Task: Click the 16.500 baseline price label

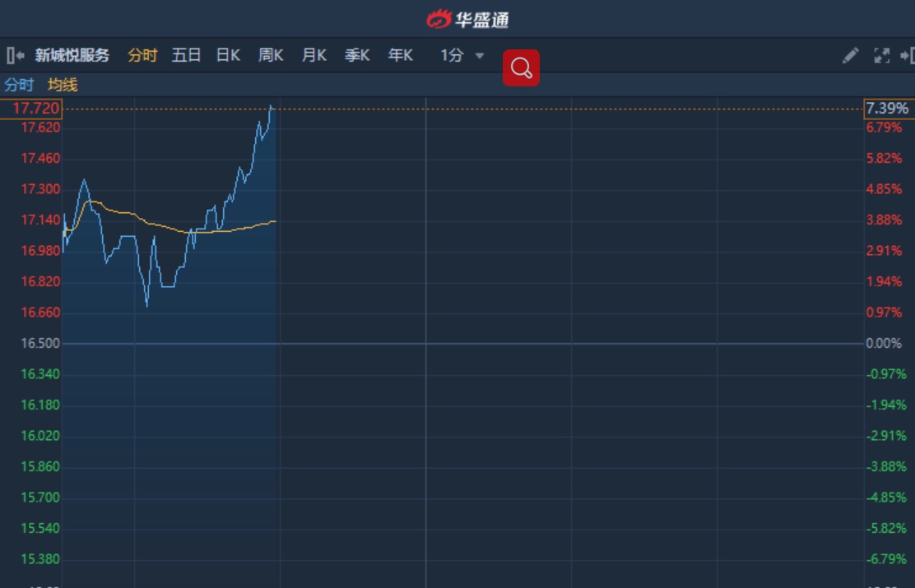Action: (x=41, y=343)
